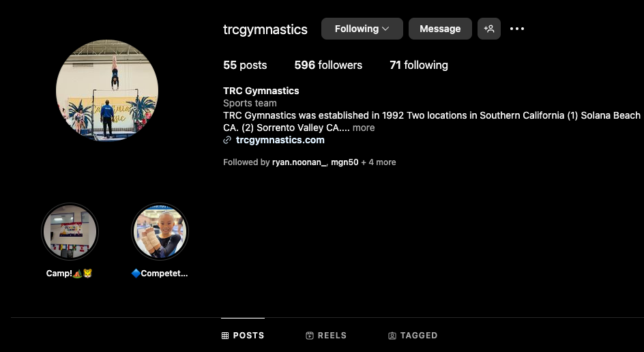
Task: Click the Tagged person-frame icon
Action: 392,336
